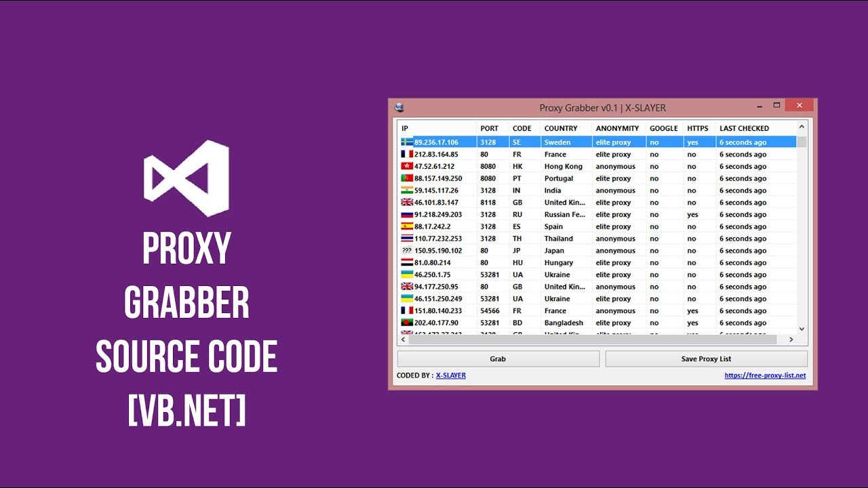Sort list by ANONYMITY column header
Screen dimensions: 868x488
(x=619, y=128)
